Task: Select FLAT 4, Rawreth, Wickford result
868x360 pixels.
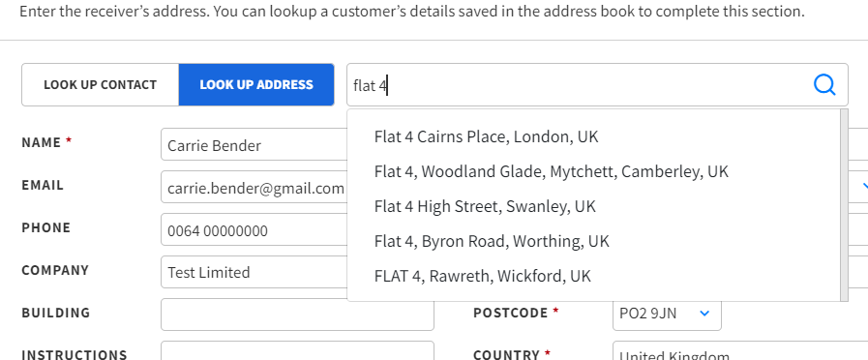Action: (x=593, y=276)
